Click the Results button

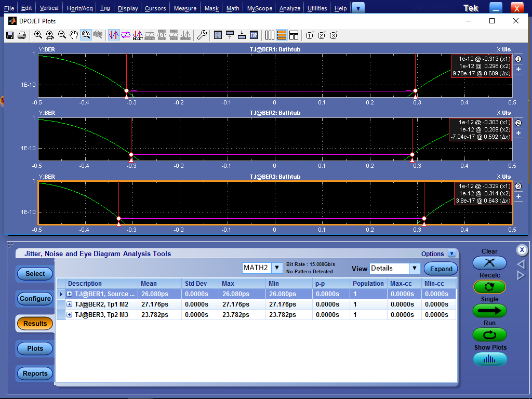click(35, 324)
